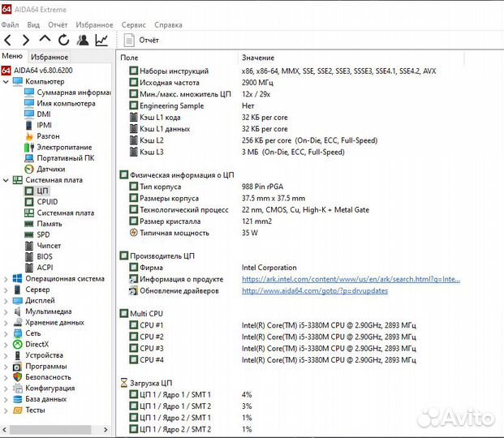This screenshot has height=438, width=504.
Task: Expand the Дисплей node
Action: point(6,301)
